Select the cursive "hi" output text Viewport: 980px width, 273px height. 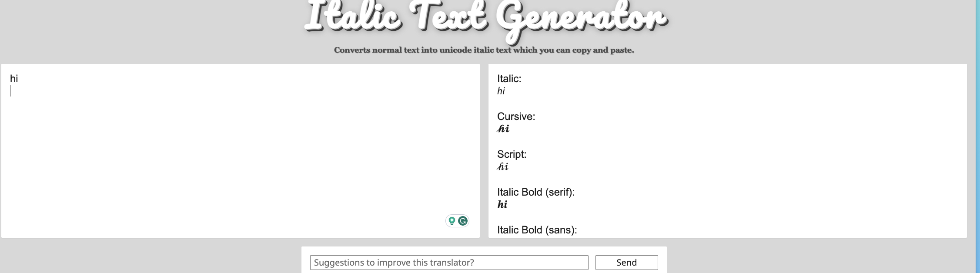503,129
